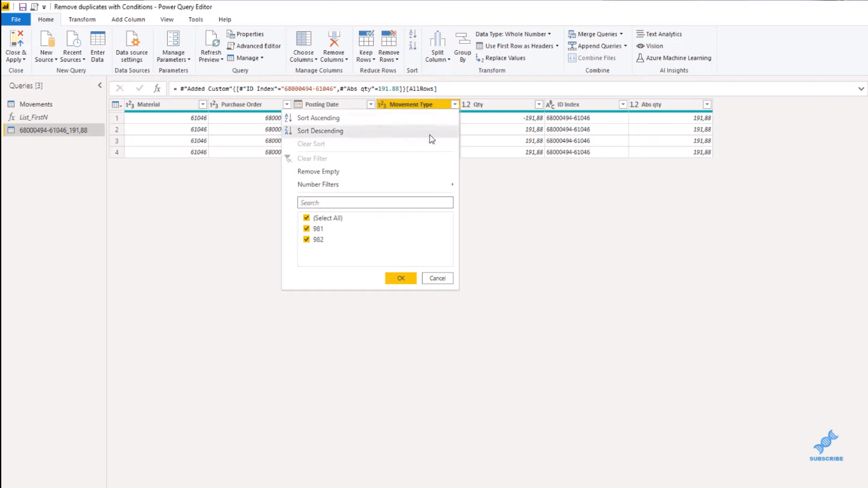Toggle the (Select All) checkbox
868x488 pixels.
point(306,218)
